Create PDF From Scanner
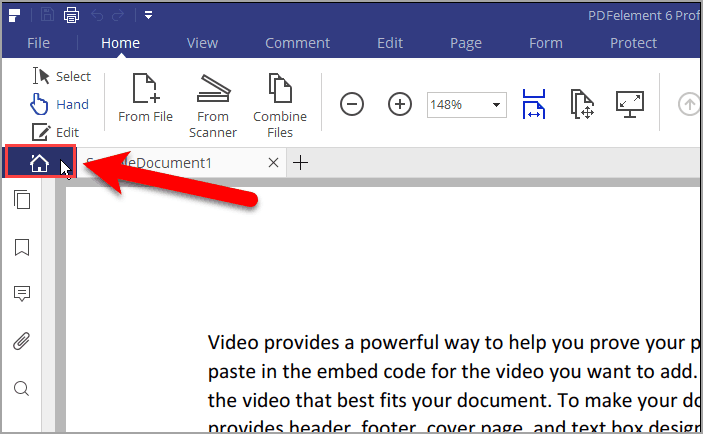 [213, 106]
